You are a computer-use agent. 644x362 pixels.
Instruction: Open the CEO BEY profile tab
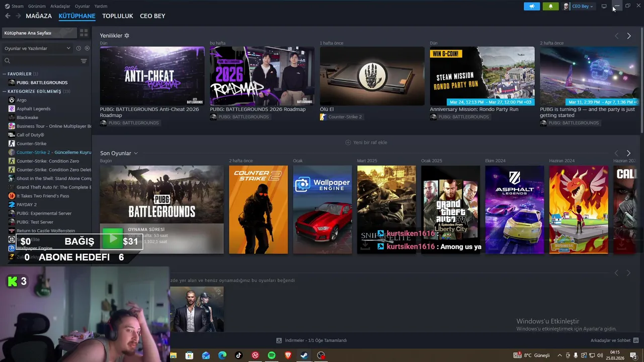[x=152, y=16]
